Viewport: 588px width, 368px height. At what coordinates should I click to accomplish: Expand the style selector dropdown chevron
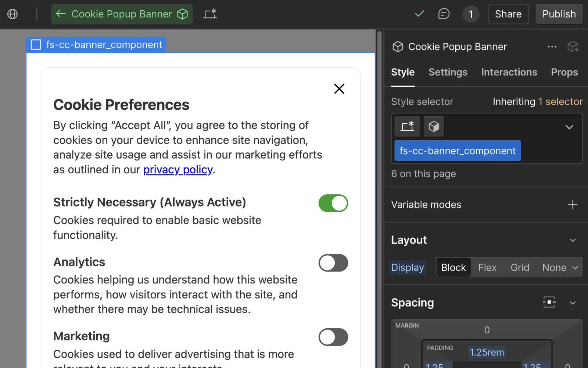click(x=569, y=127)
